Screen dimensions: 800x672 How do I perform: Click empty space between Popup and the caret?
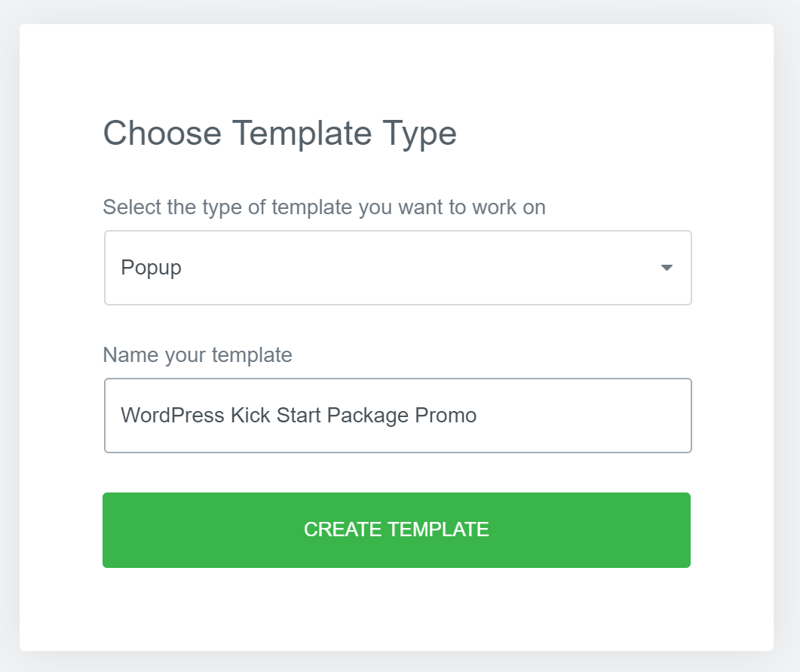click(418, 268)
